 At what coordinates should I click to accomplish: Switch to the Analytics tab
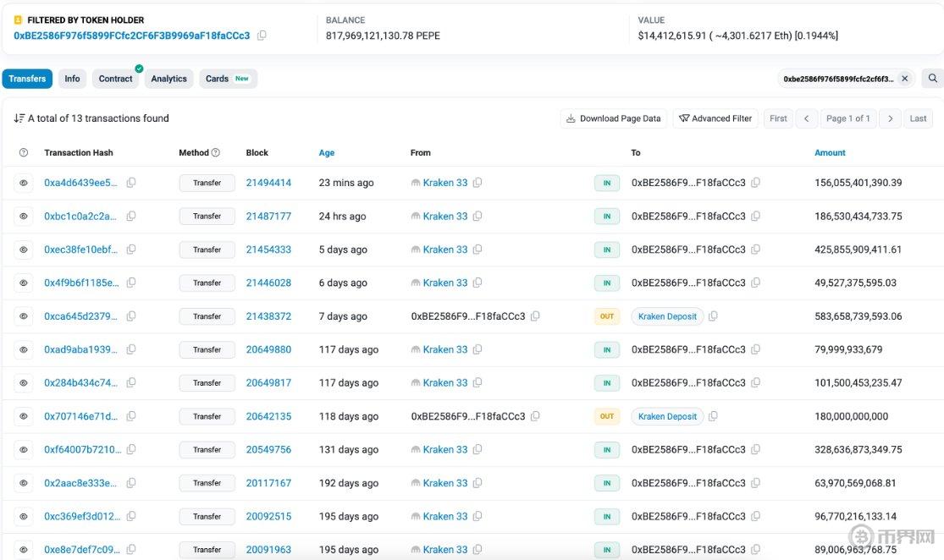point(168,79)
